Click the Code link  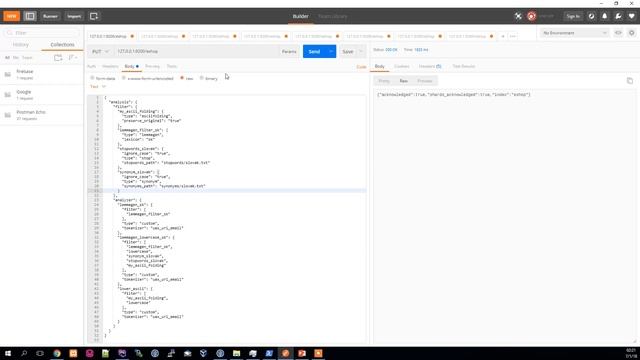pos(361,67)
